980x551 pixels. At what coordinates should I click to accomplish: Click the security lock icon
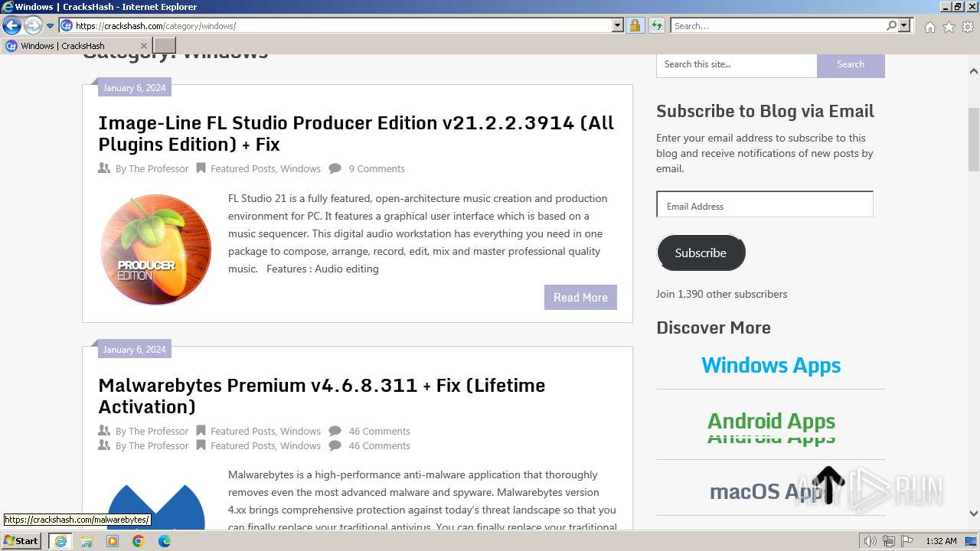tap(635, 26)
